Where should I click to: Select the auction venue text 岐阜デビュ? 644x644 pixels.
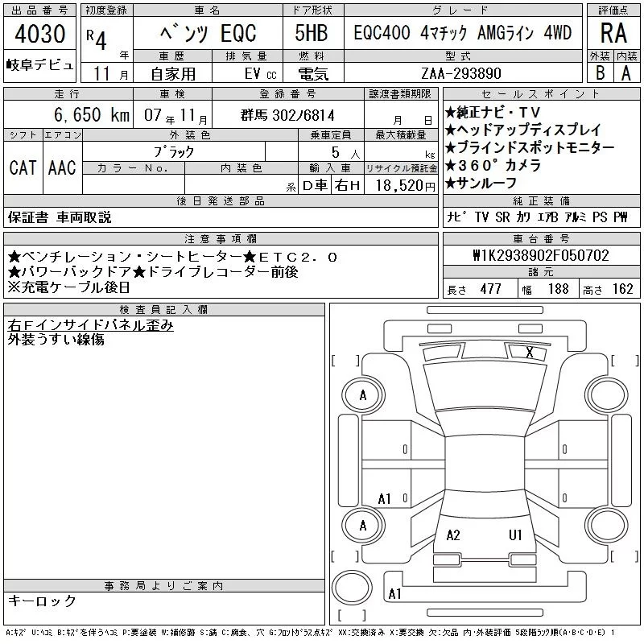point(39,65)
